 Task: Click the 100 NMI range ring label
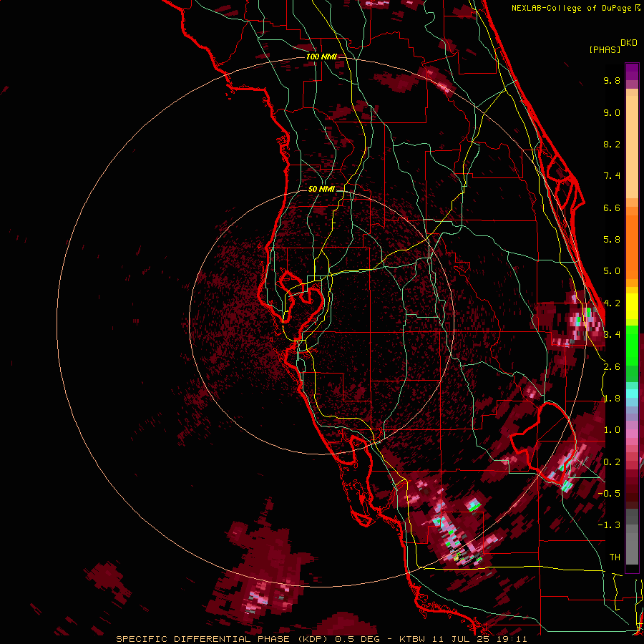tap(321, 57)
